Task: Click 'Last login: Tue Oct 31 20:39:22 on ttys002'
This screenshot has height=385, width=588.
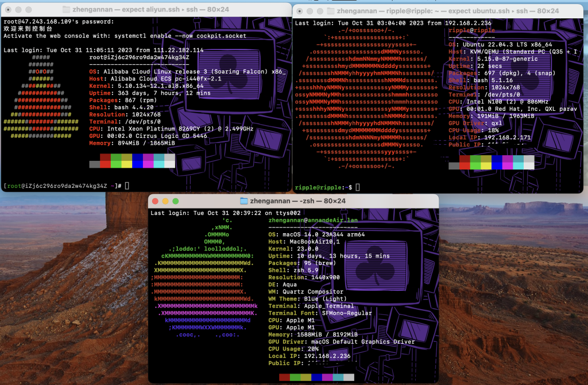Action: (225, 213)
